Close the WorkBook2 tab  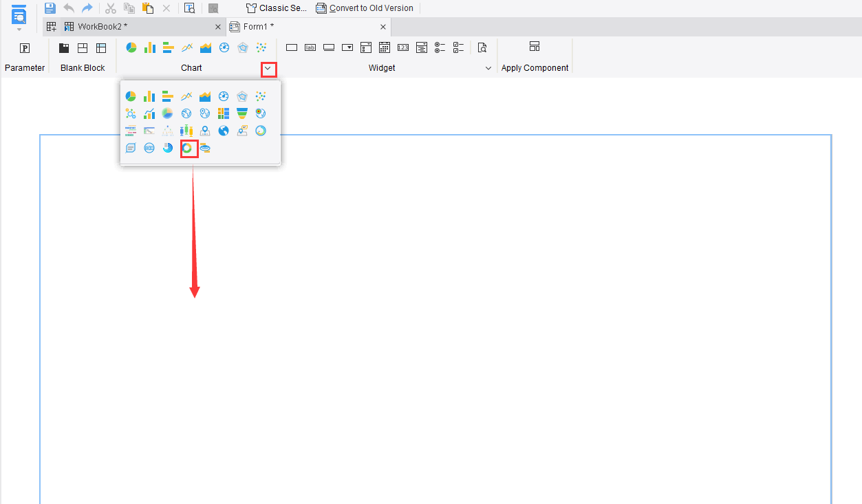click(218, 27)
